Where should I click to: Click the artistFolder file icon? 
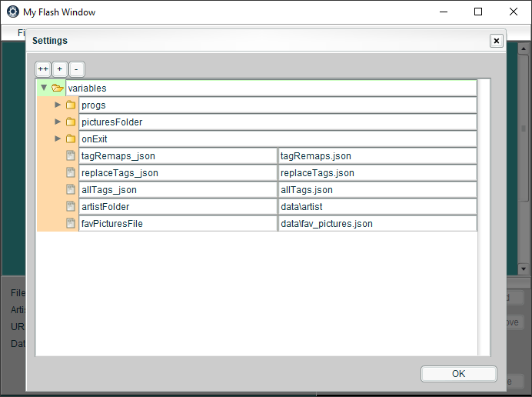tap(71, 206)
